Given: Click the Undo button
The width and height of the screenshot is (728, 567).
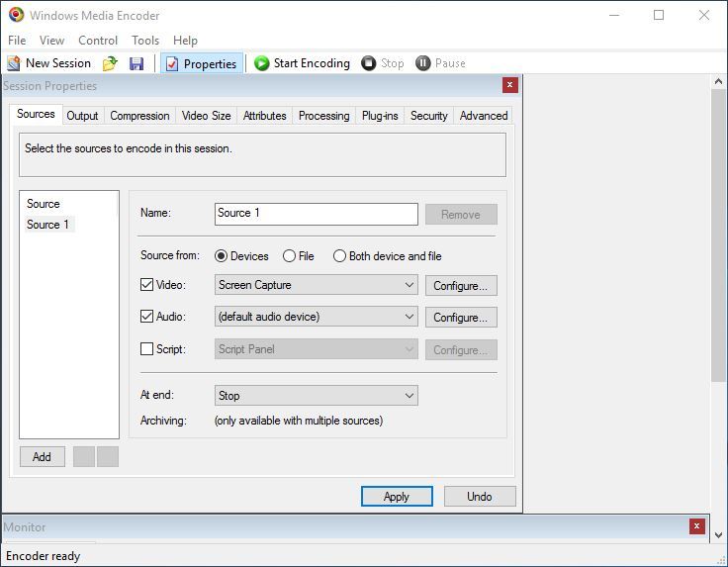Looking at the screenshot, I should 480,497.
